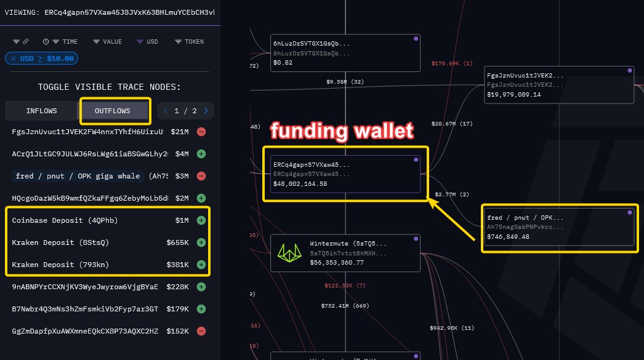Select the $170.69K (1) edge label
Viewport: 644px width, 360px height.
[452, 63]
